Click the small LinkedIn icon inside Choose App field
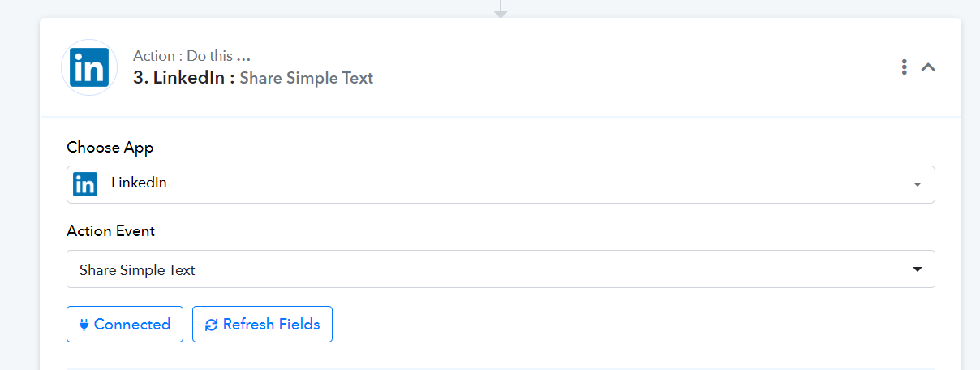This screenshot has height=370, width=980. coord(85,184)
